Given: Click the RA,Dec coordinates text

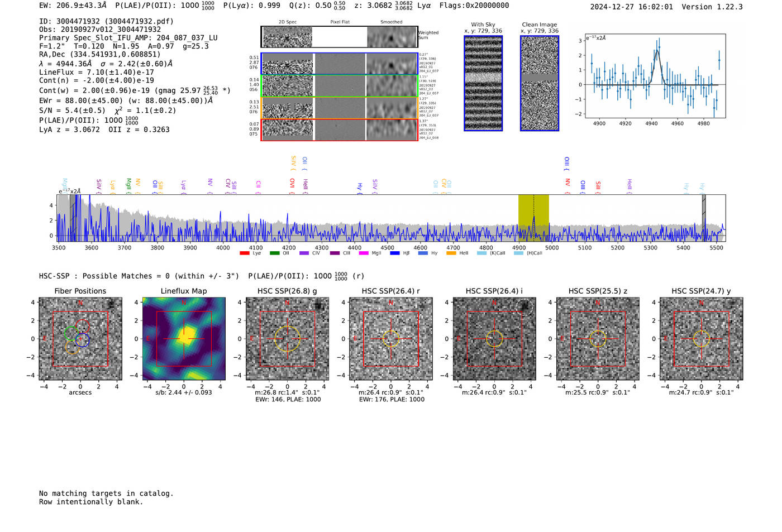Looking at the screenshot, I should click(100, 54).
